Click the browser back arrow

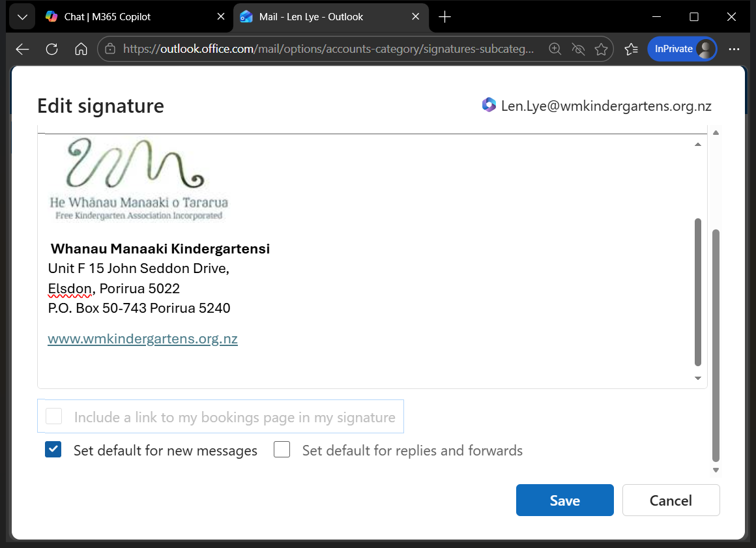(x=22, y=49)
